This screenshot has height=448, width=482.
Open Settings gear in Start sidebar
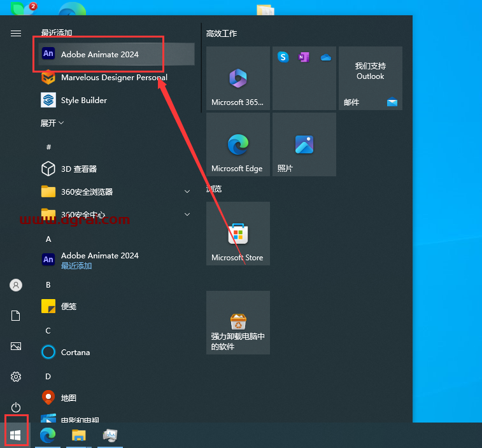tap(16, 377)
